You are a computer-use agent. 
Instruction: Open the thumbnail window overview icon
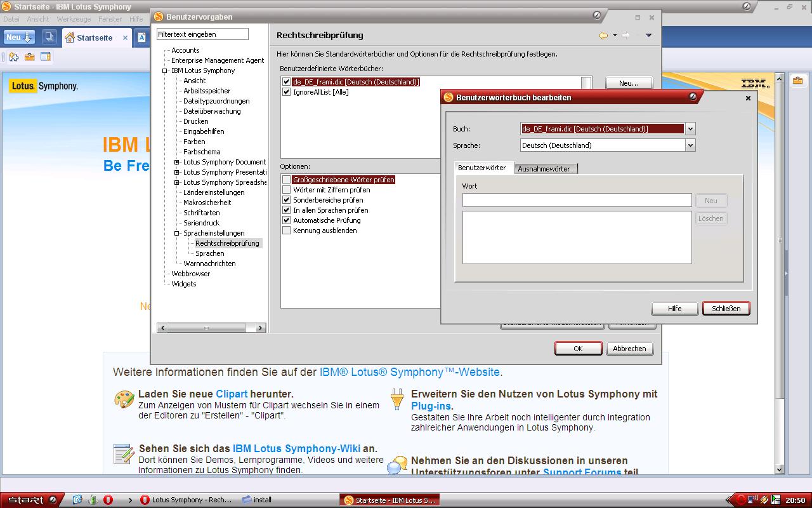[49, 37]
